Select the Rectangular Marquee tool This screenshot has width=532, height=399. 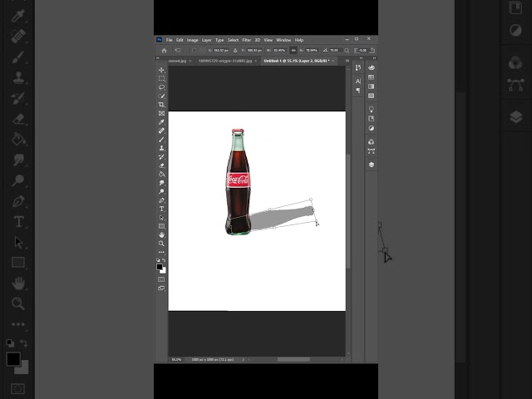pyautogui.click(x=161, y=78)
